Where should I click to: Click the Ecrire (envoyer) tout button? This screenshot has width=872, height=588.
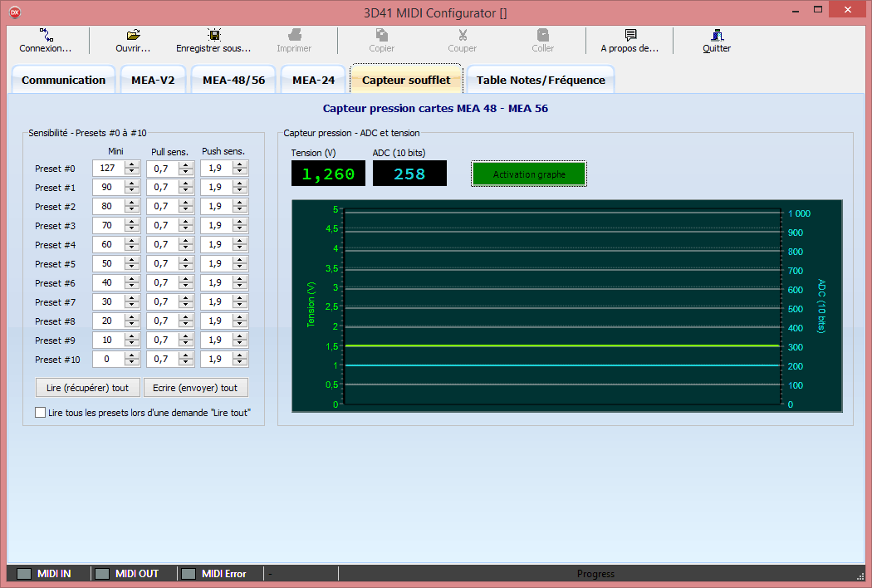(195, 388)
